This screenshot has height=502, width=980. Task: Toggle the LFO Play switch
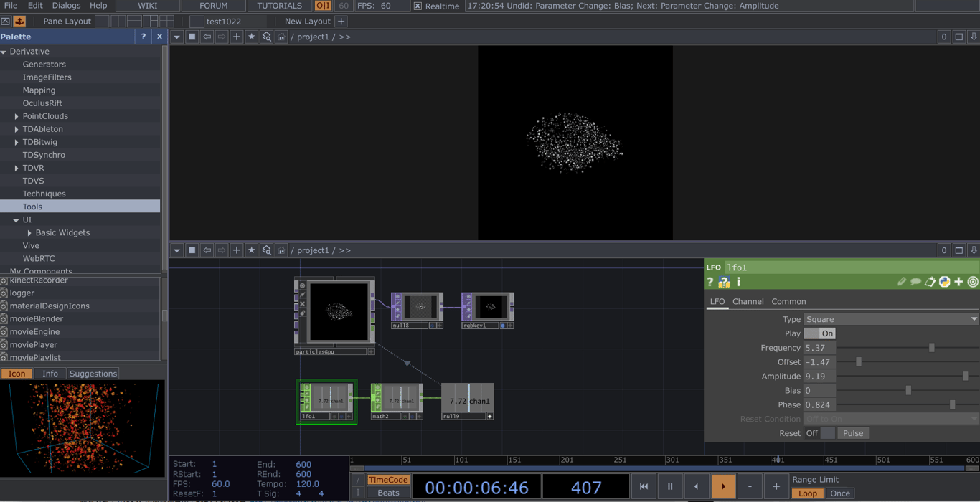[819, 333]
